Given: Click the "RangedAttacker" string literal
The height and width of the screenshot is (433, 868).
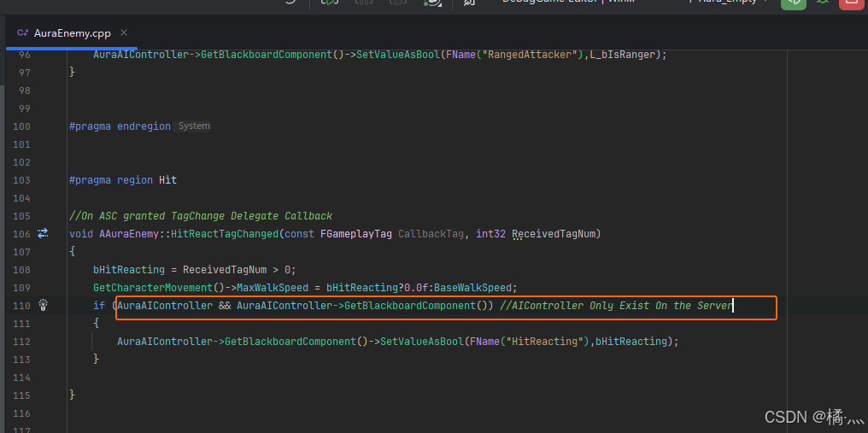Looking at the screenshot, I should click(x=531, y=55).
